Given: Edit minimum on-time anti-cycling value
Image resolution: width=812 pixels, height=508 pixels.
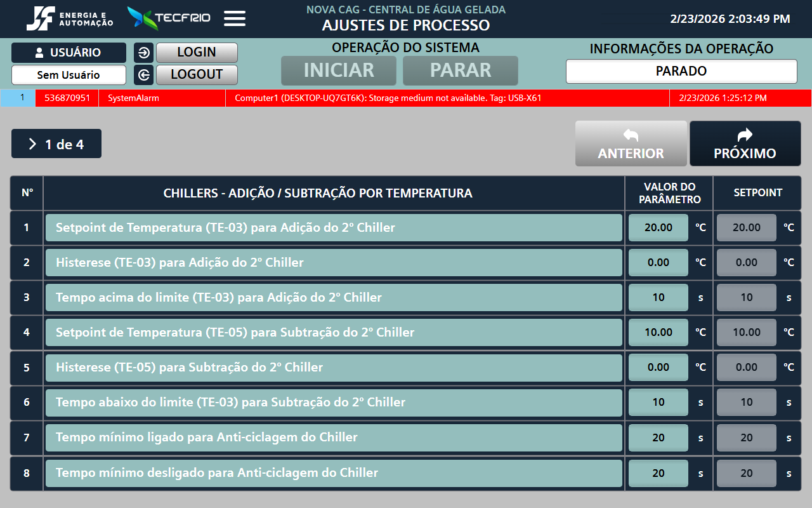Looking at the screenshot, I should point(658,438).
